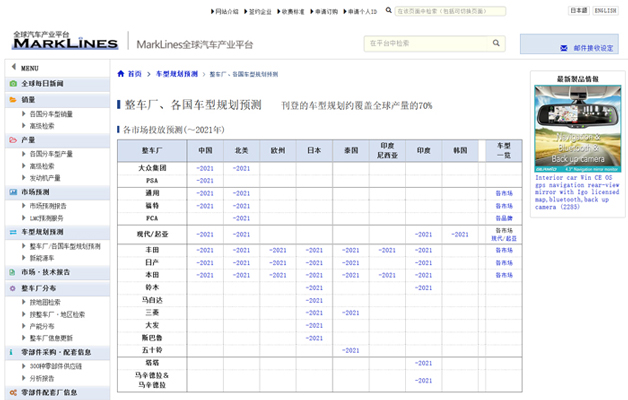Open 塔塔 ~2021 forecast for 印度
The height and width of the screenshot is (400, 628).
click(423, 364)
